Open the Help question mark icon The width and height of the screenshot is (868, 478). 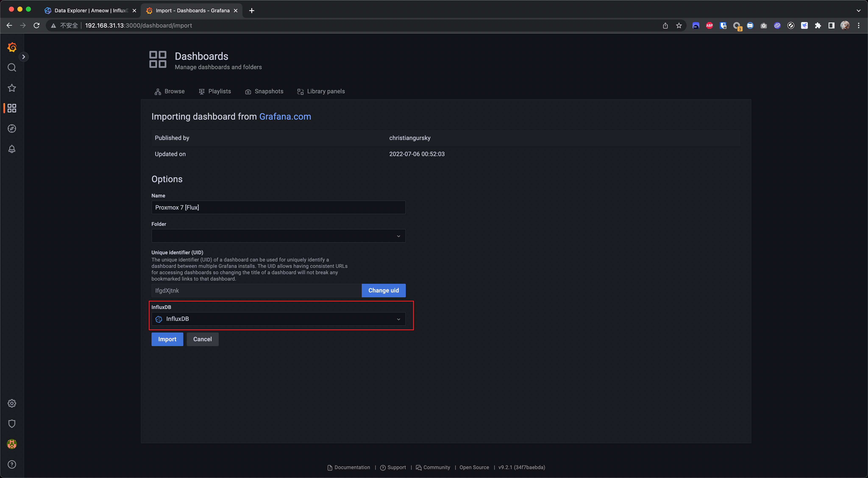point(12,464)
